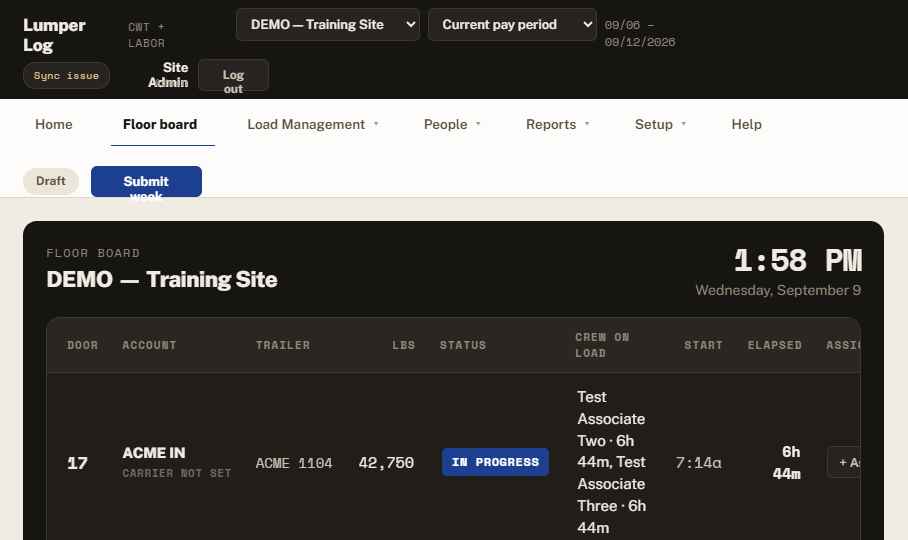Image resolution: width=908 pixels, height=540 pixels.
Task: Click the CREW ON LOAD column header
Action: [602, 345]
